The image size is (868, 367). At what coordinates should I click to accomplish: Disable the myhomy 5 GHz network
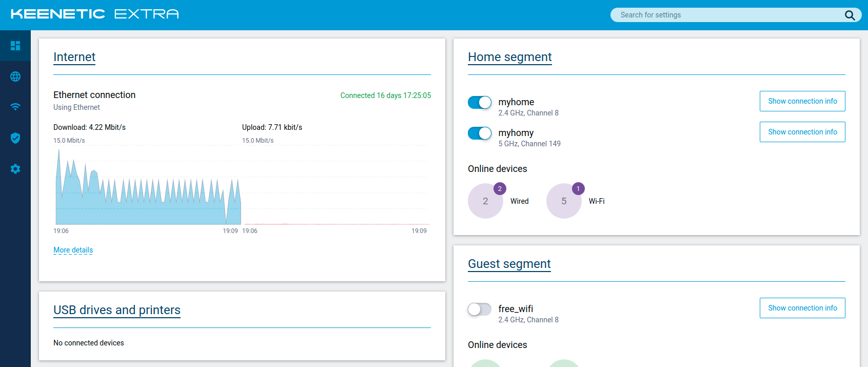pyautogui.click(x=480, y=133)
